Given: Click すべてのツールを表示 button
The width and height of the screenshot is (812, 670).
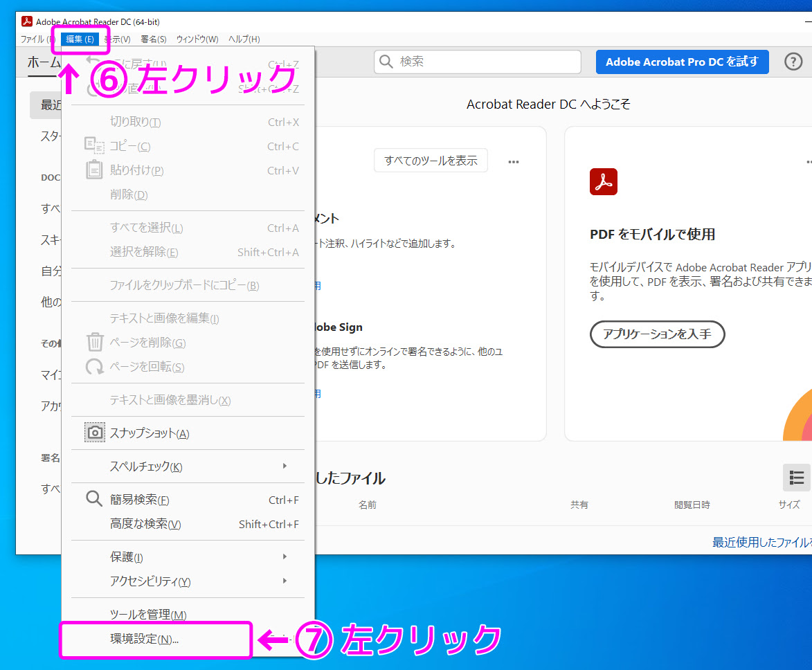Looking at the screenshot, I should tap(431, 161).
